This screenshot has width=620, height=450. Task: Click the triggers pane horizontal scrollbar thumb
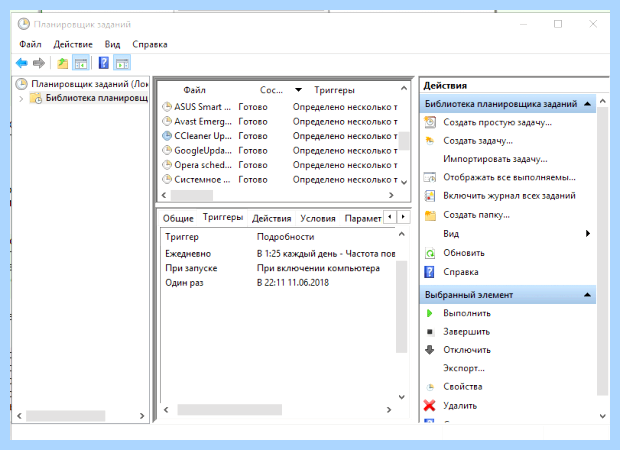[230, 410]
